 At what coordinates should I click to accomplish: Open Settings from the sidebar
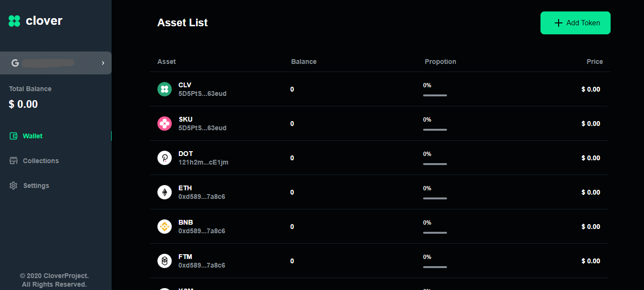click(36, 186)
